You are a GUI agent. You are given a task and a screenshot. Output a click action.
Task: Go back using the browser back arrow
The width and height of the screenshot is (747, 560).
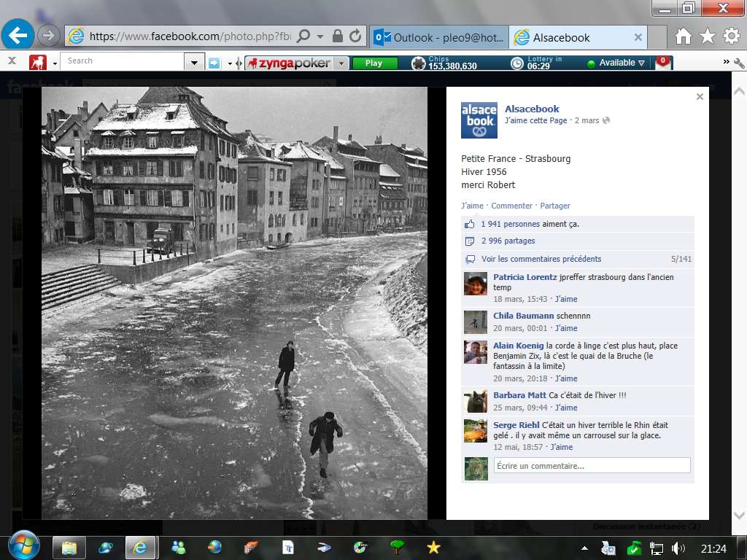(x=18, y=35)
